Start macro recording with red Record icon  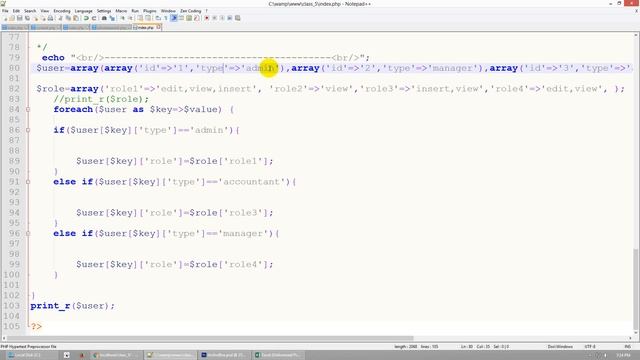207,18
